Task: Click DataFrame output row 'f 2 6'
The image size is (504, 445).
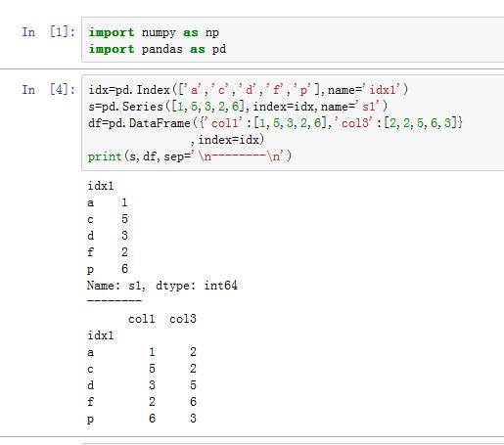Action: coord(142,402)
